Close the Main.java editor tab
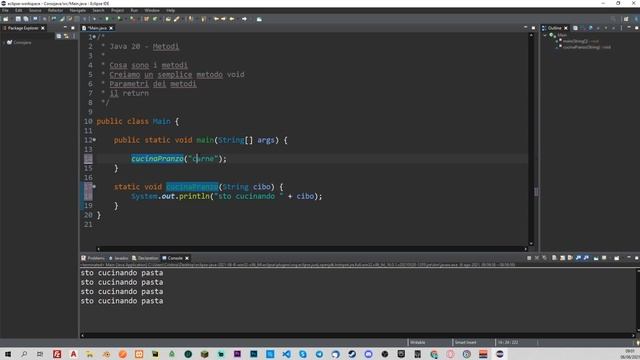 (x=111, y=28)
